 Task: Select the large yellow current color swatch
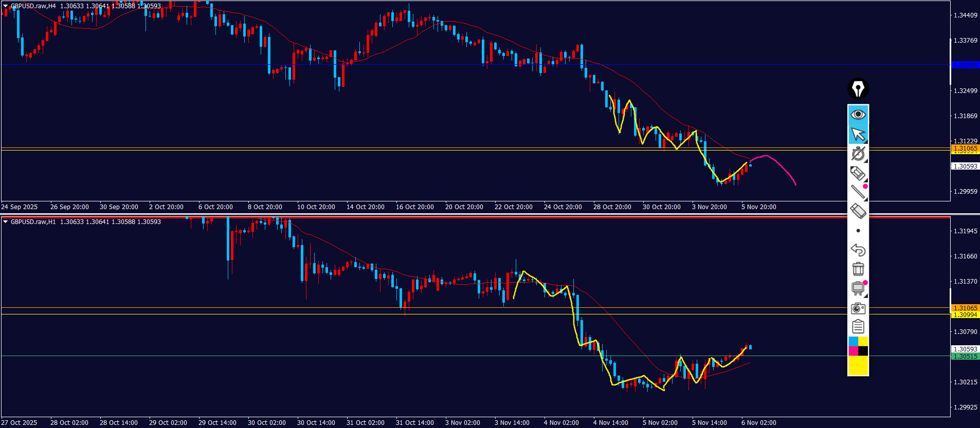(x=858, y=365)
